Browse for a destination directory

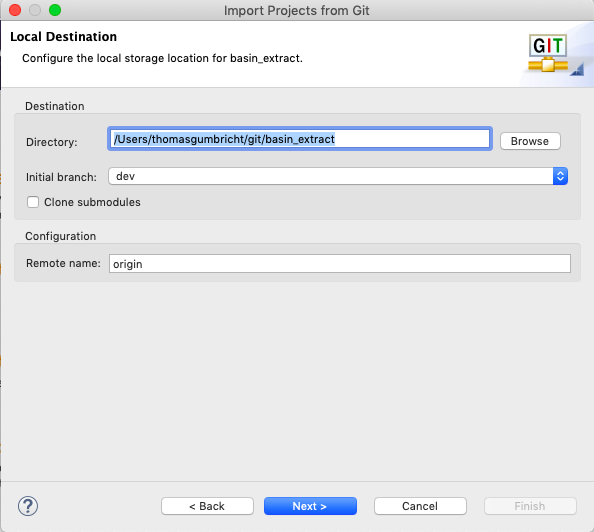(x=530, y=141)
